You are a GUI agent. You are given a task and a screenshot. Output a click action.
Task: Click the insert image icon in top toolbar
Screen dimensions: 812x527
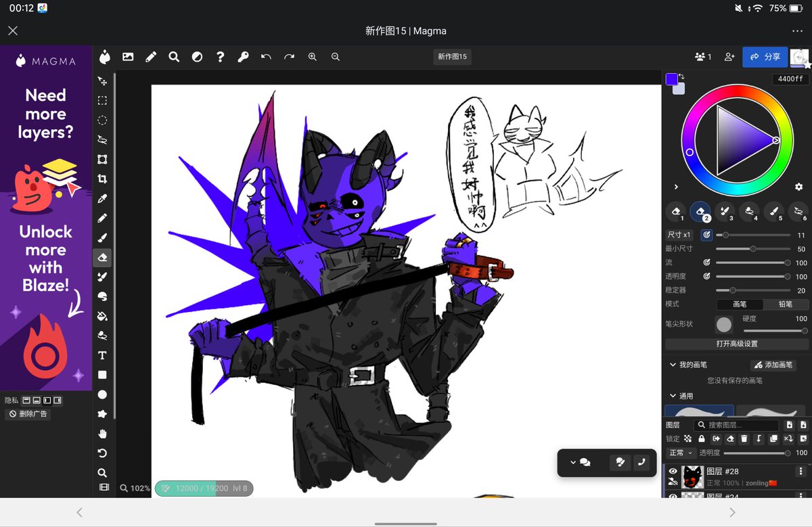pyautogui.click(x=128, y=57)
